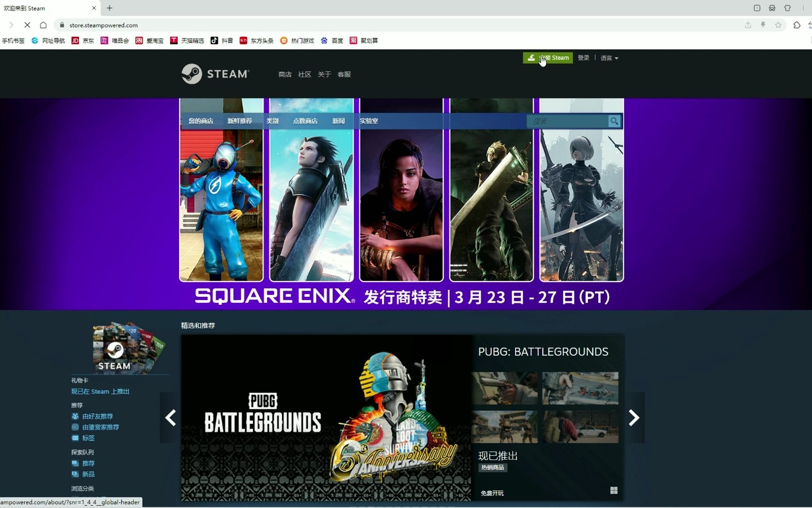
Task: Open browser extensions puzzle icon
Action: 797,25
